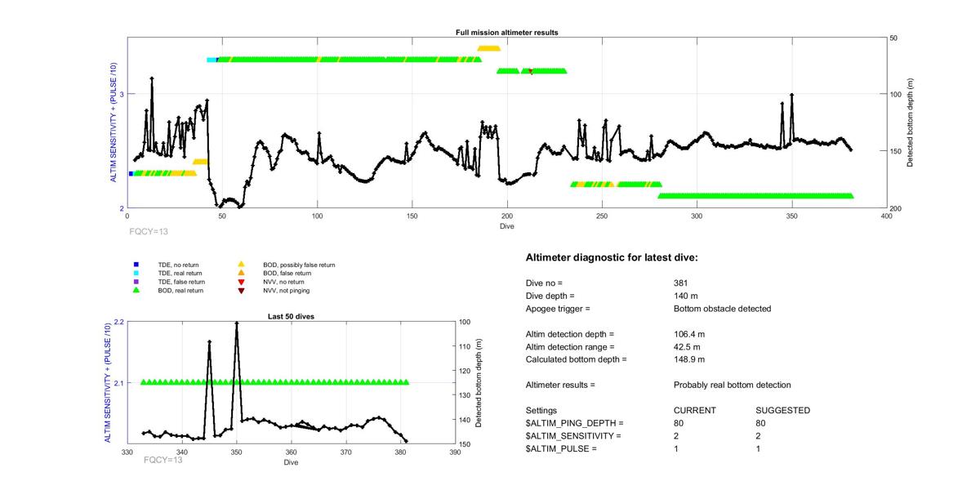Select the dive number value 381

[681, 283]
